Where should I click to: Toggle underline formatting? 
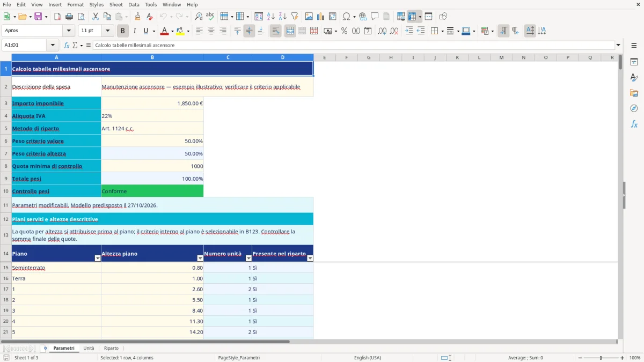pos(145,31)
